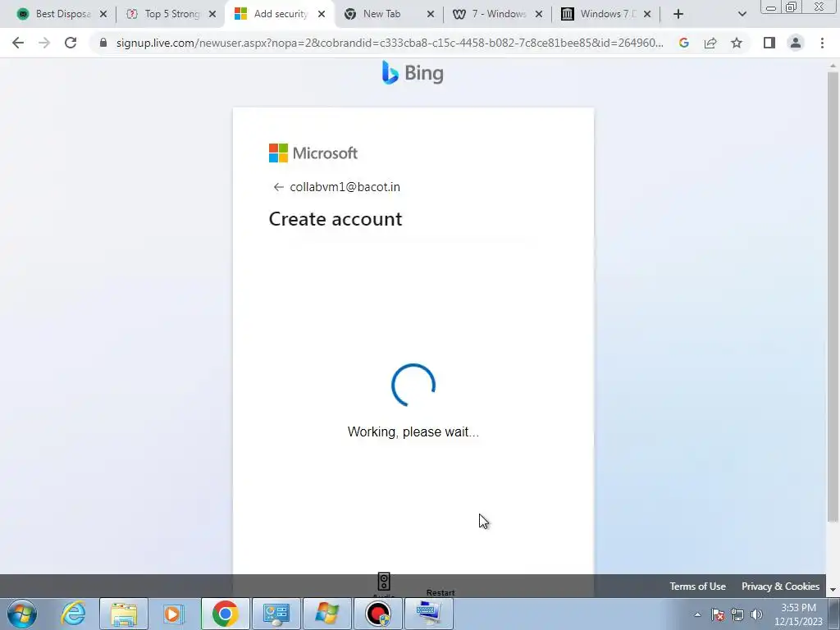Close the Windows 7 D tab
Viewport: 840px width, 630px height.
[x=647, y=14]
